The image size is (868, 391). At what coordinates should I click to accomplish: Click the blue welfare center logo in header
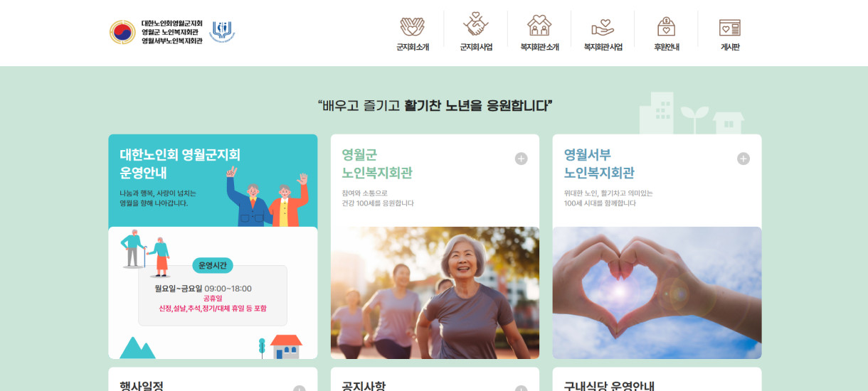tap(223, 32)
